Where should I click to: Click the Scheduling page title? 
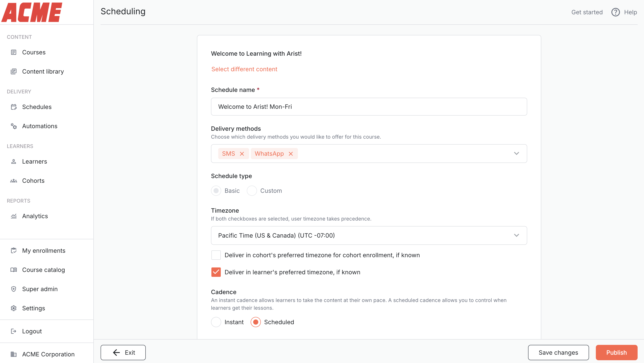tap(123, 12)
